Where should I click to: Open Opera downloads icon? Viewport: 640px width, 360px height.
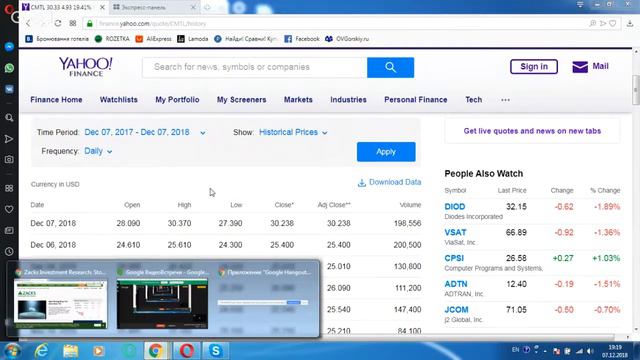630,24
